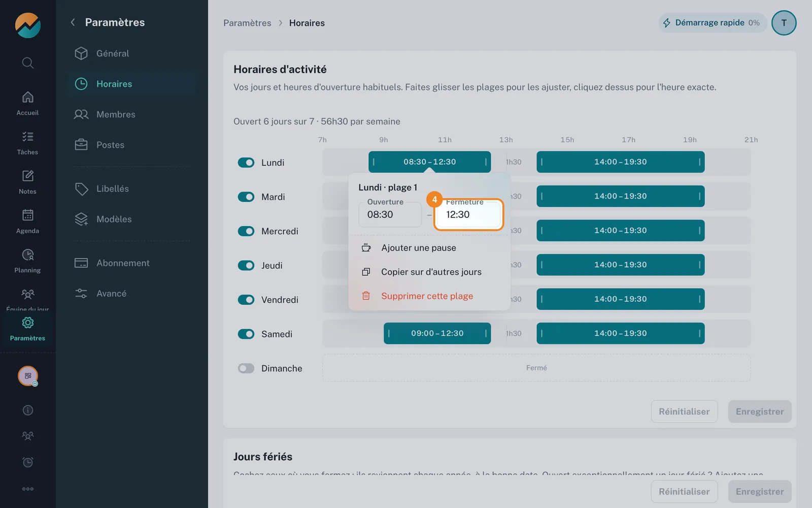This screenshot has height=508, width=812.
Task: Open the Agenda calendar icon
Action: [28, 215]
